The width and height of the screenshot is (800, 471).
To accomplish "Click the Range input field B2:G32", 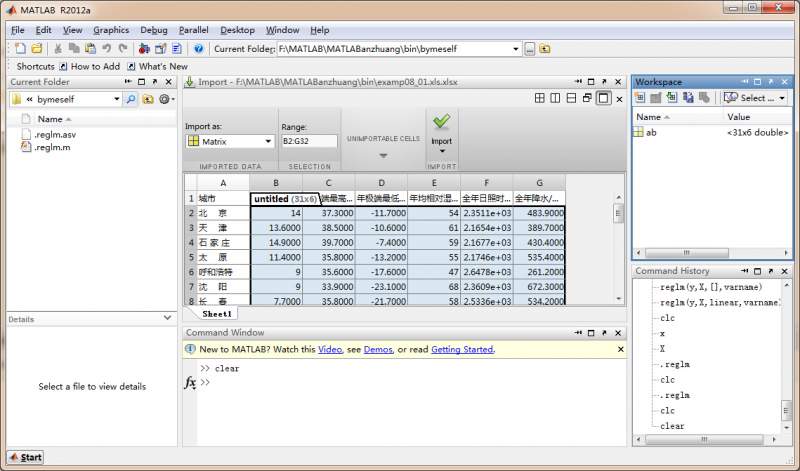I will coord(309,141).
